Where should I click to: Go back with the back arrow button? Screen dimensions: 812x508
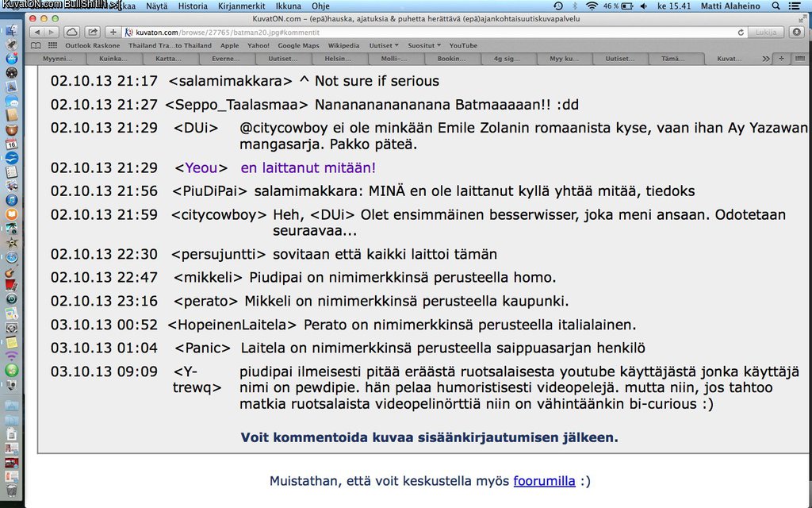36,33
